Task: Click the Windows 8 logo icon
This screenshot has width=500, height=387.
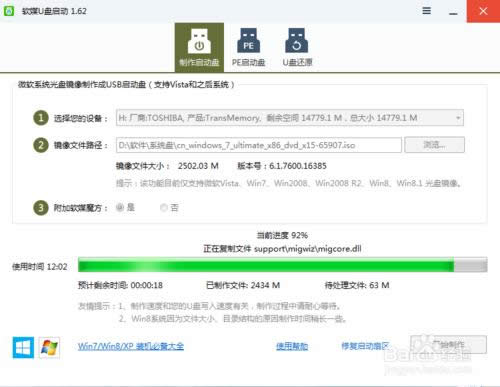Action: click(x=23, y=347)
